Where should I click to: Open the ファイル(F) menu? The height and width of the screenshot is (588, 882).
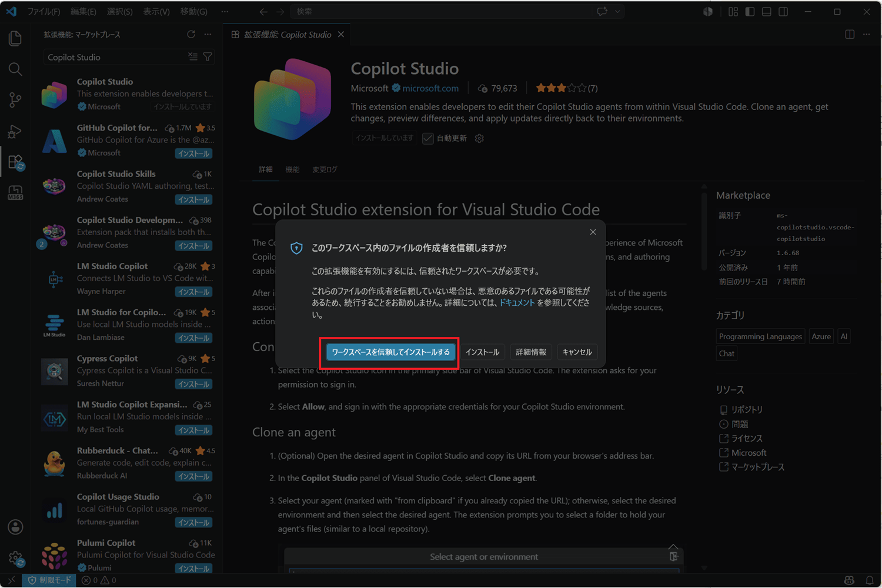tap(44, 12)
